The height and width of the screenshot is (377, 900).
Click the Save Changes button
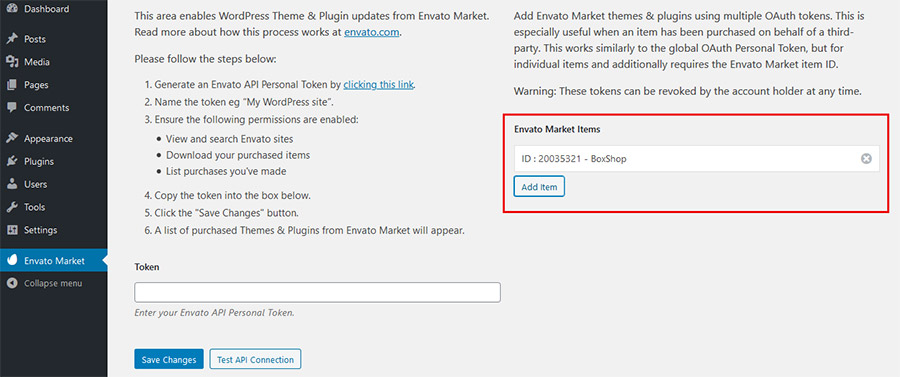point(169,360)
